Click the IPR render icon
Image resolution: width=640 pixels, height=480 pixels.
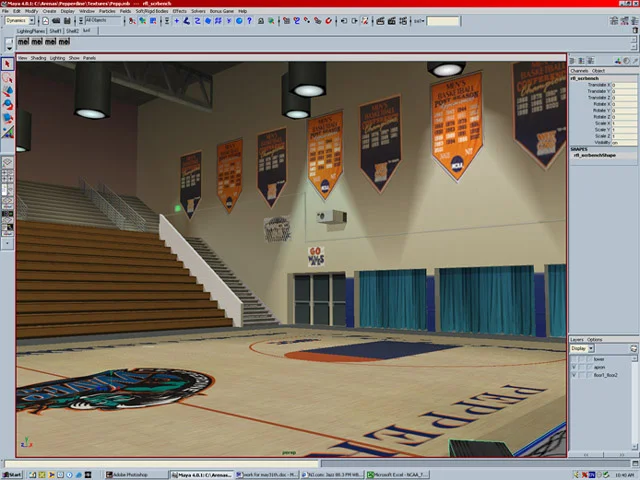(x=391, y=21)
